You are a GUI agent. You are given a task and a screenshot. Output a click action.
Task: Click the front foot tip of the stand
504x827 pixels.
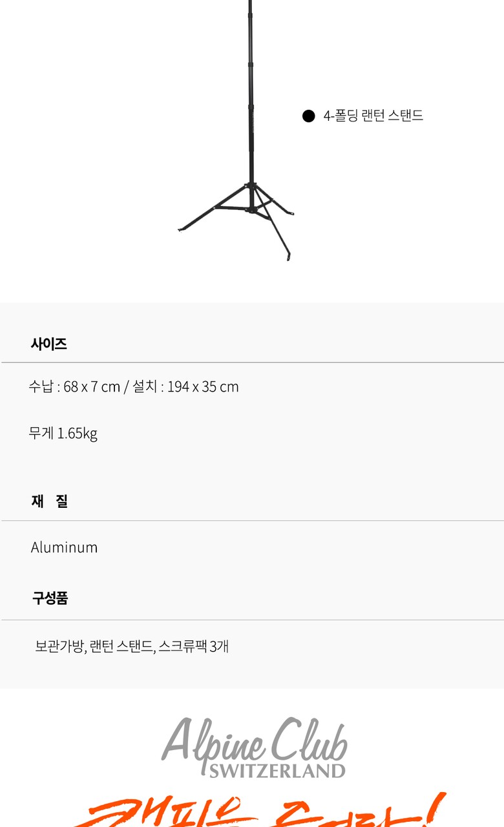288,258
